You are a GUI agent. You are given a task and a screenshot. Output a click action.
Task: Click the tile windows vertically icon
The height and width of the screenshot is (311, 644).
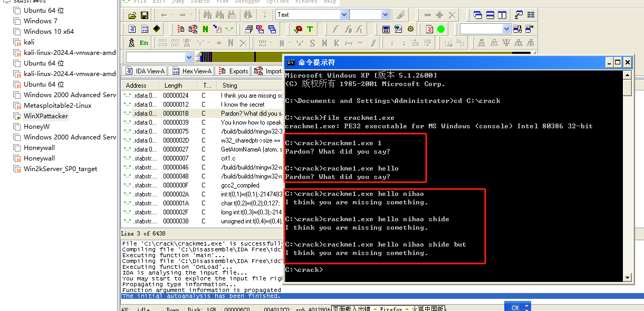tap(502, 15)
